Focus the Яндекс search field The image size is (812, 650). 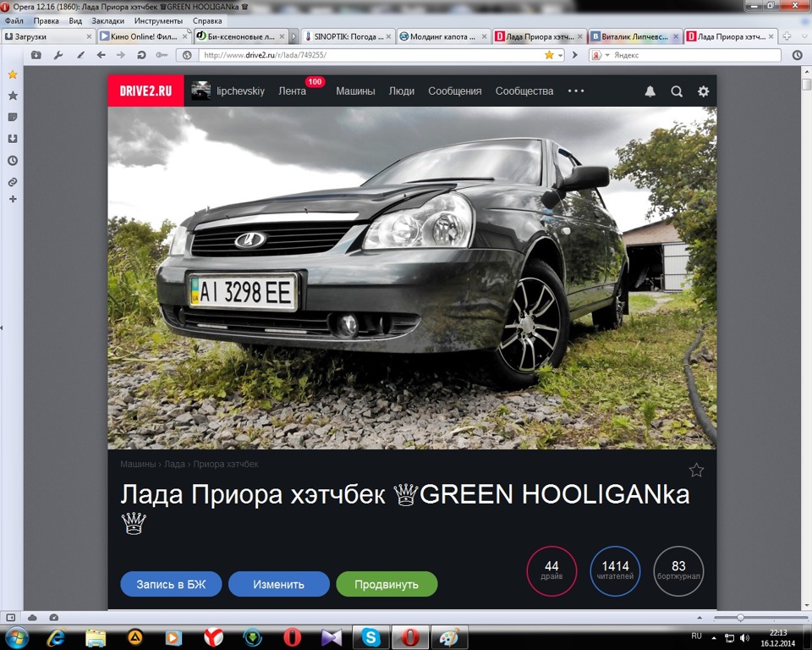[x=695, y=55]
